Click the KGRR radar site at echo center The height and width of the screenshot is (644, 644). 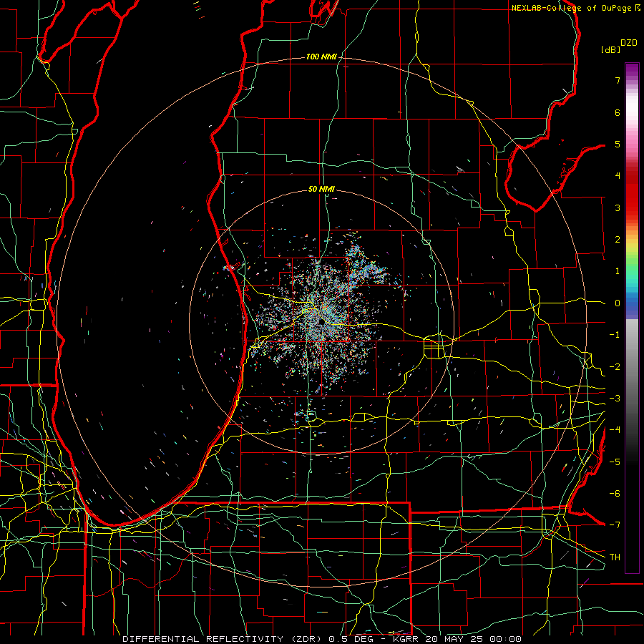[321, 323]
